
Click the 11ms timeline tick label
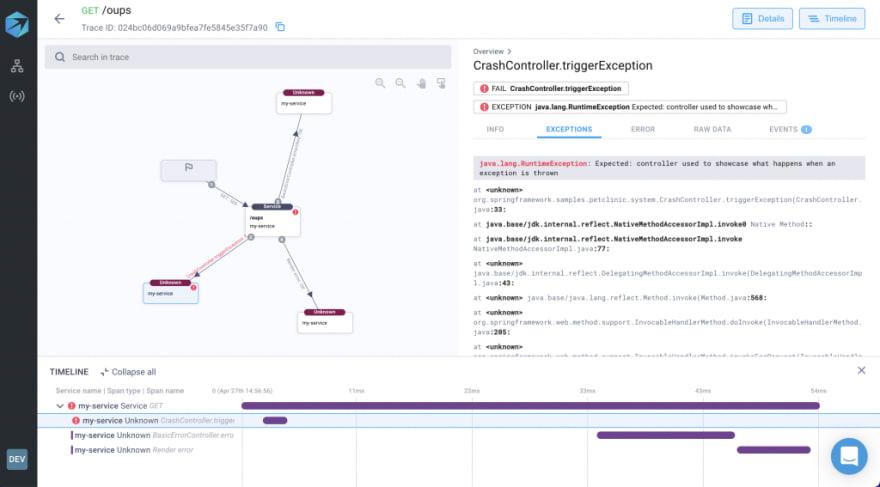coord(356,391)
